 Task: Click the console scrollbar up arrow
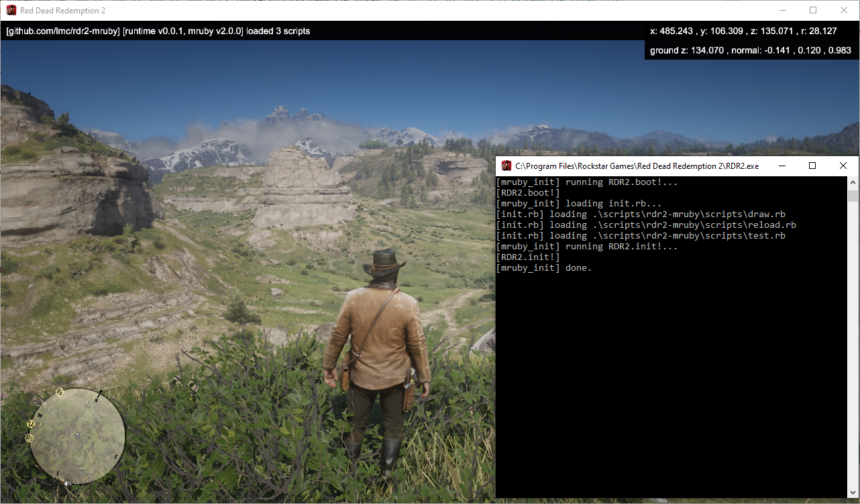click(x=853, y=182)
